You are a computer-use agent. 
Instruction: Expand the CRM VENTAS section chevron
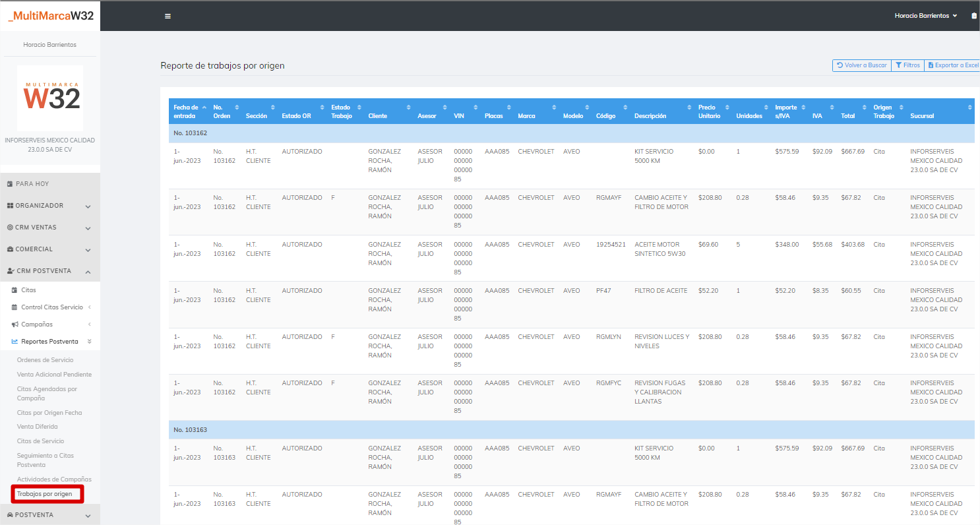[x=88, y=228]
